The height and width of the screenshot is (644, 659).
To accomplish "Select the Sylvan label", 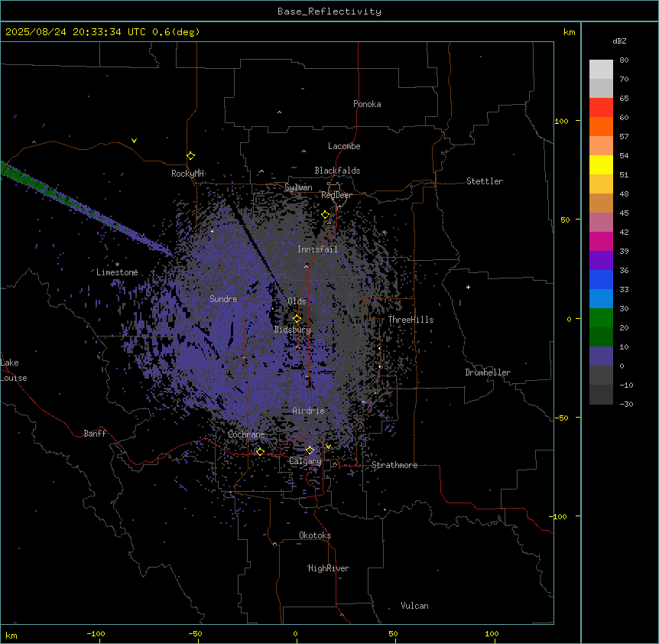I will 298,187.
